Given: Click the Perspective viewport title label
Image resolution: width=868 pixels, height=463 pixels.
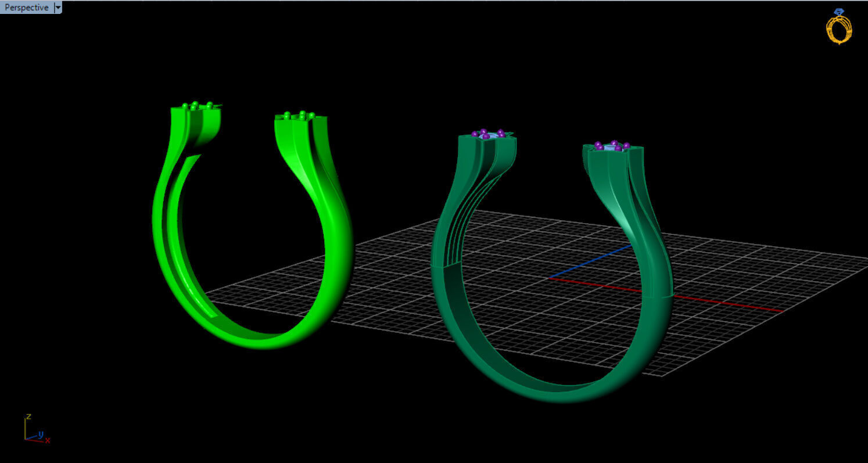Looking at the screenshot, I should click(x=27, y=8).
